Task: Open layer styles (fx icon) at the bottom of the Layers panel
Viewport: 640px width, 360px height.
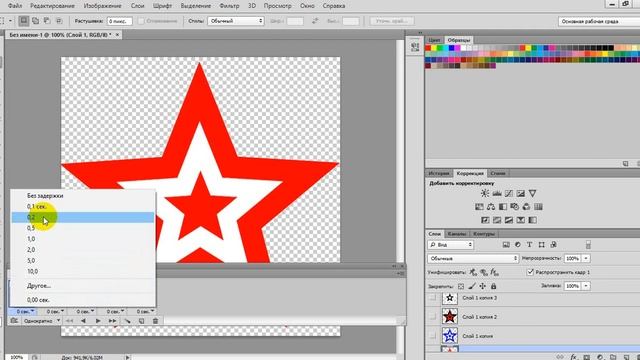Action: click(x=573, y=357)
